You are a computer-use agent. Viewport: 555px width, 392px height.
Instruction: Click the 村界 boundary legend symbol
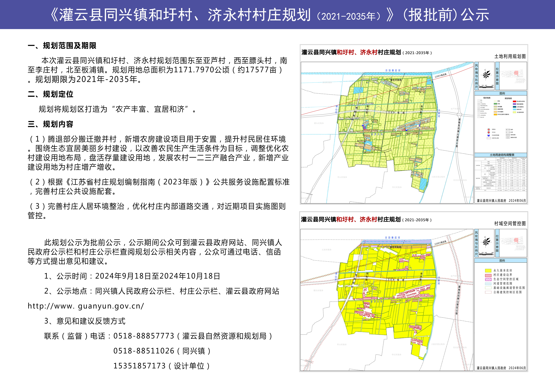coord(508,132)
